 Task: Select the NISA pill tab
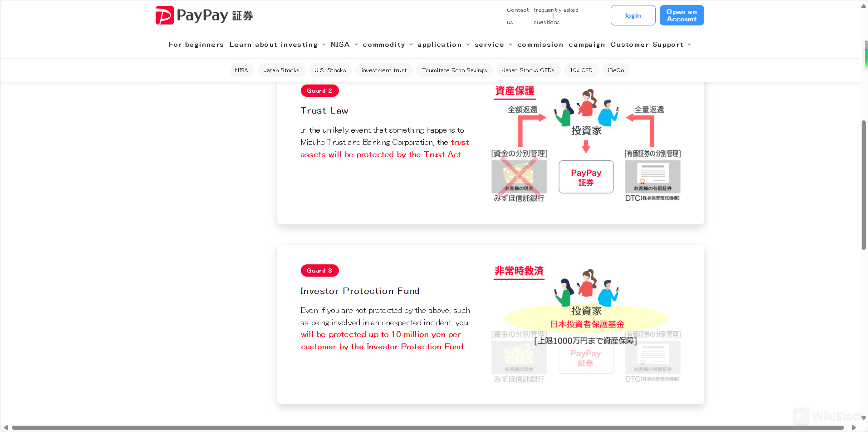tap(241, 70)
